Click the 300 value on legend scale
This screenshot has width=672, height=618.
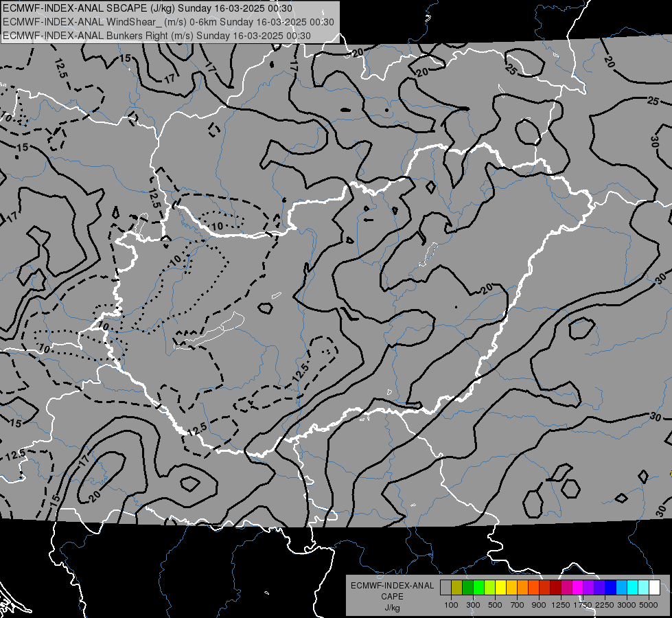[x=473, y=605]
